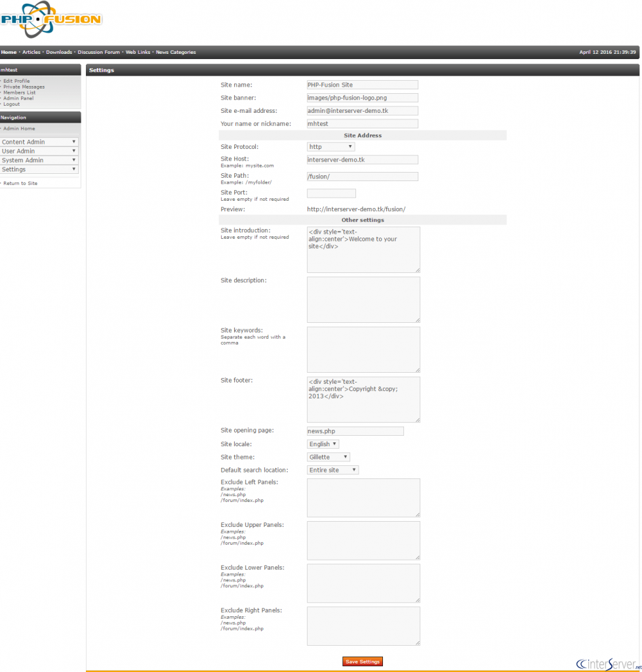642x672 pixels.
Task: Click the empty Site Port field
Action: coord(332,194)
